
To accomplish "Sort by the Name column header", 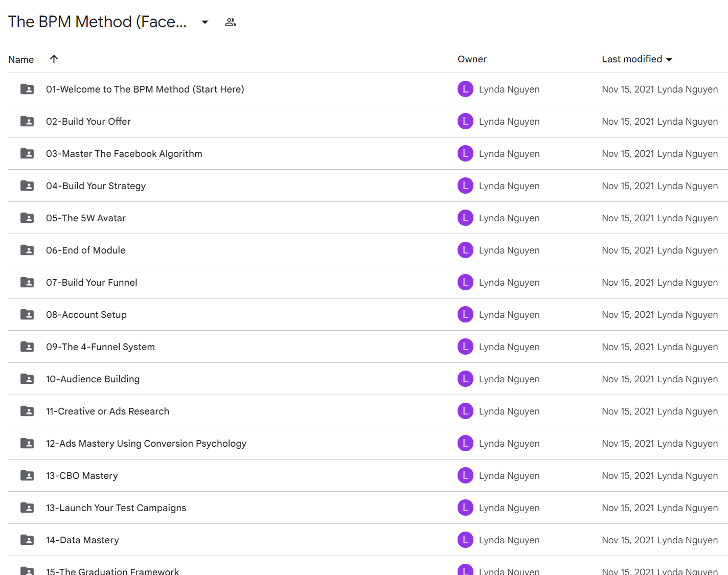I will tap(21, 59).
